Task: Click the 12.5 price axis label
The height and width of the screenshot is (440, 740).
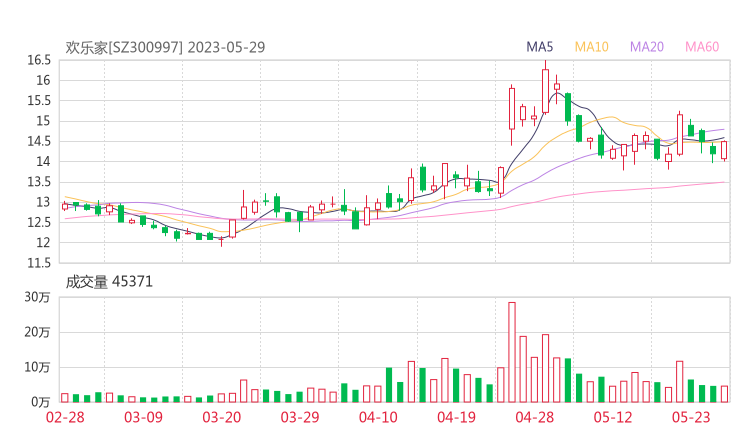Action: tap(39, 222)
